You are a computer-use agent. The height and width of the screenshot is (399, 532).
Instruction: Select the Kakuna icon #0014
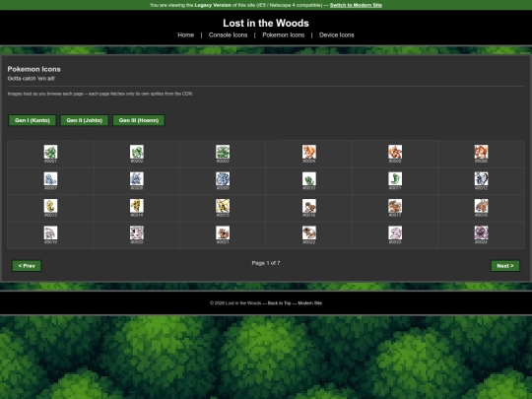pos(137,206)
